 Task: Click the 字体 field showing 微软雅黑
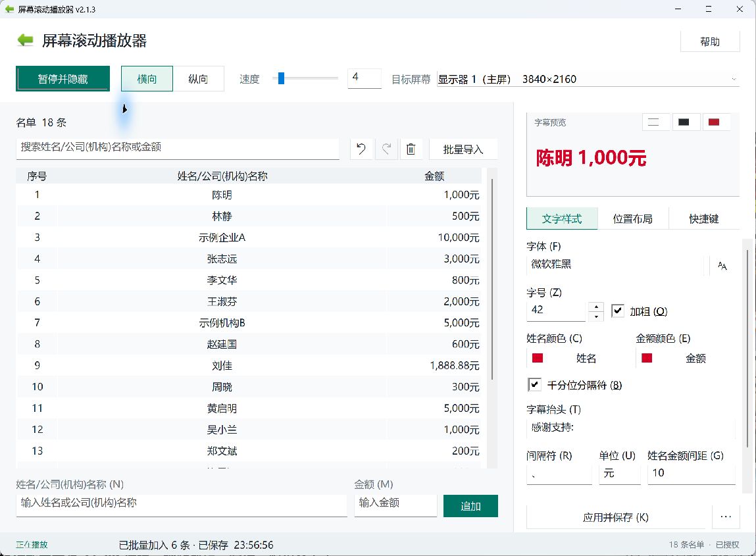(x=615, y=265)
